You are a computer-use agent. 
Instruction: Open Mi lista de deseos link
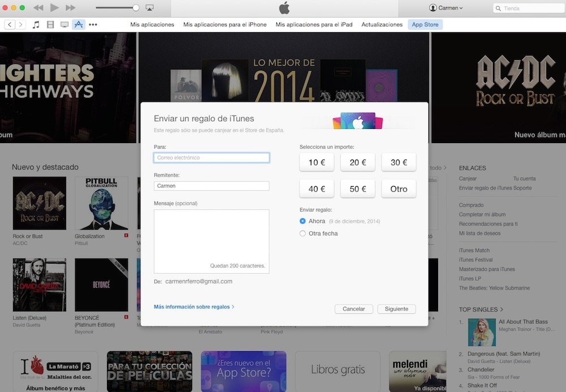(x=479, y=233)
